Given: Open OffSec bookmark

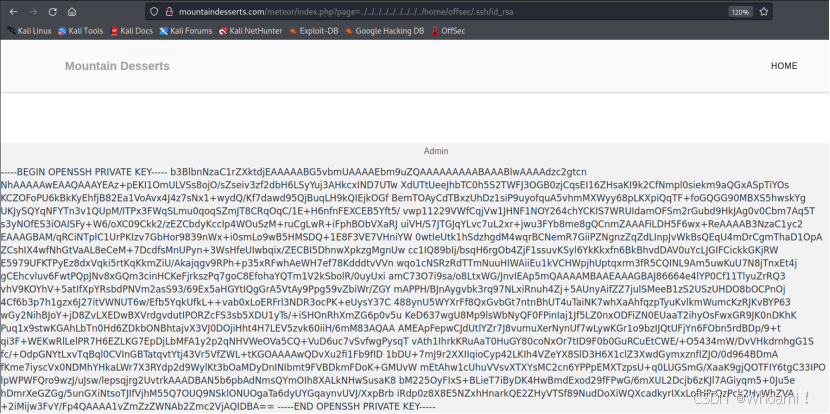Looking at the screenshot, I should point(448,31).
